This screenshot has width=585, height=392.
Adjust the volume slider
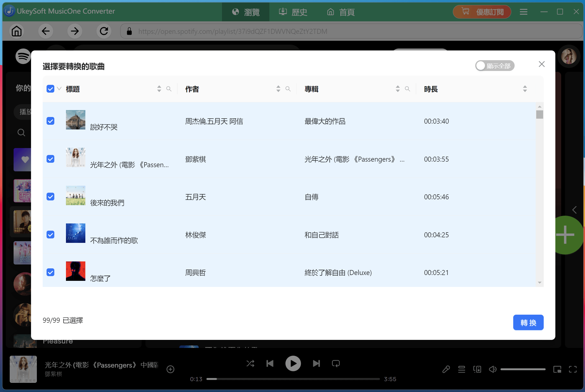tap(523, 369)
